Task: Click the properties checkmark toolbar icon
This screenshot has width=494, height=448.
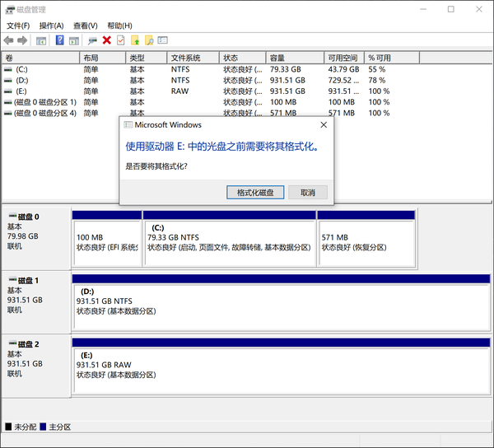Action: click(121, 40)
